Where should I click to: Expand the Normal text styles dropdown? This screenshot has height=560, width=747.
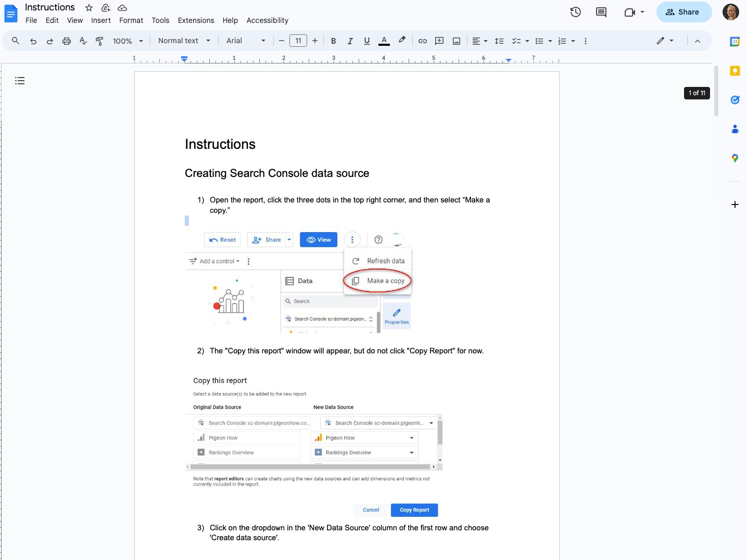point(183,41)
